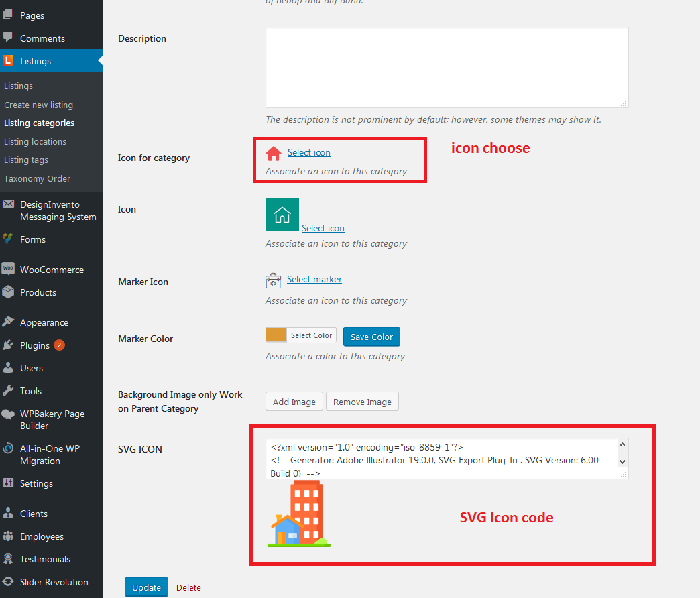Click the Employees group icon
The width and height of the screenshot is (700, 598).
[x=8, y=536]
